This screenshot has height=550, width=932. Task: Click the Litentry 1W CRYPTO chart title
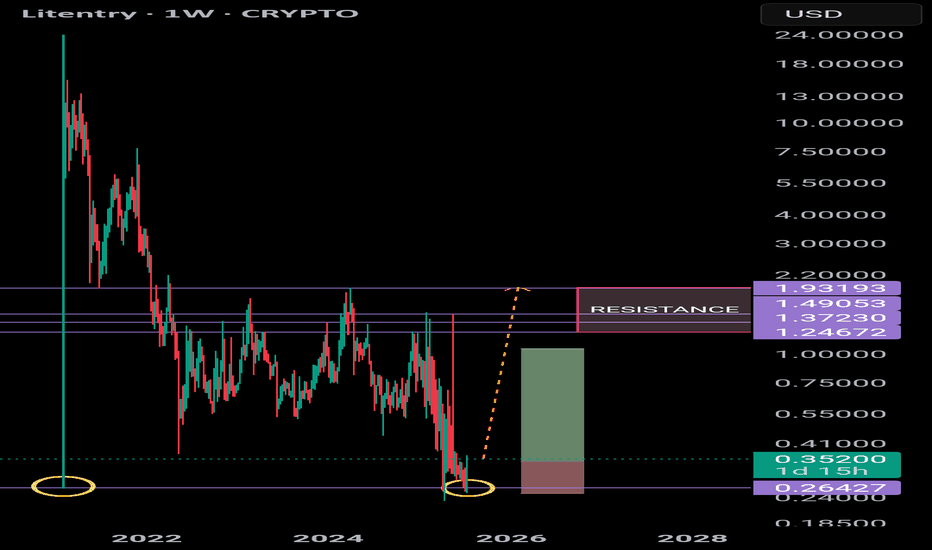point(190,13)
